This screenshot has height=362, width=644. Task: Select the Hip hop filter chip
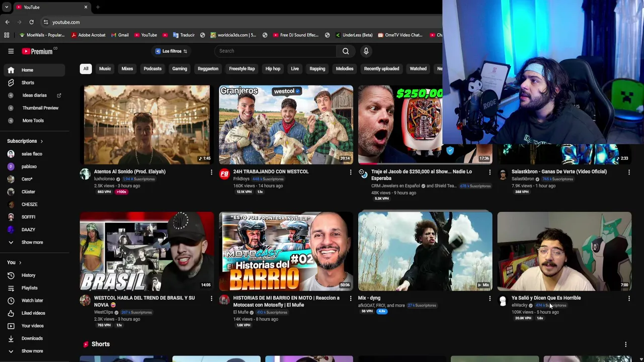tap(273, 69)
